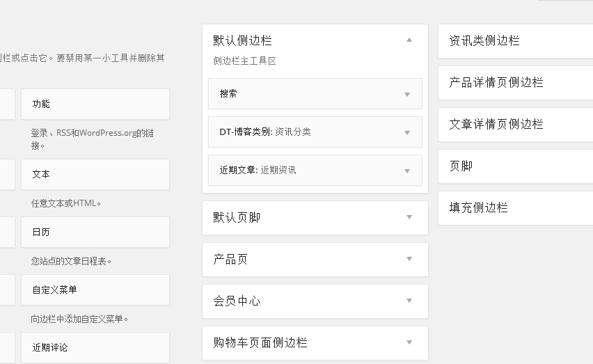Select the 近期评论 available widget
Screen dimensions: 593x364
(x=95, y=347)
